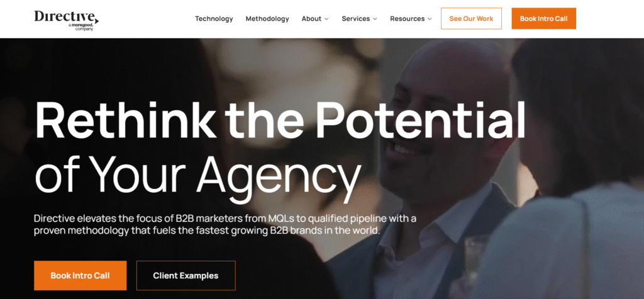Click the Services menu label
Image resolution: width=644 pixels, height=299 pixels.
tap(356, 18)
